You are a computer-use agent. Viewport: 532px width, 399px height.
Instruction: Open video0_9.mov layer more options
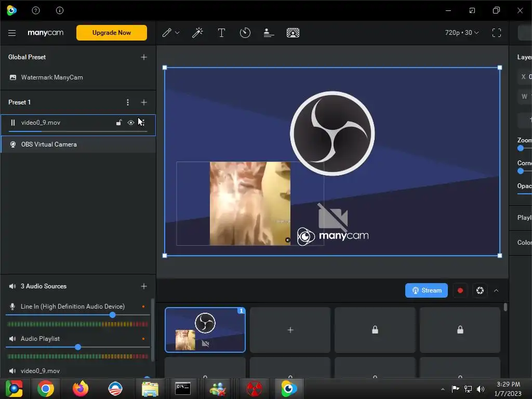[x=142, y=123]
